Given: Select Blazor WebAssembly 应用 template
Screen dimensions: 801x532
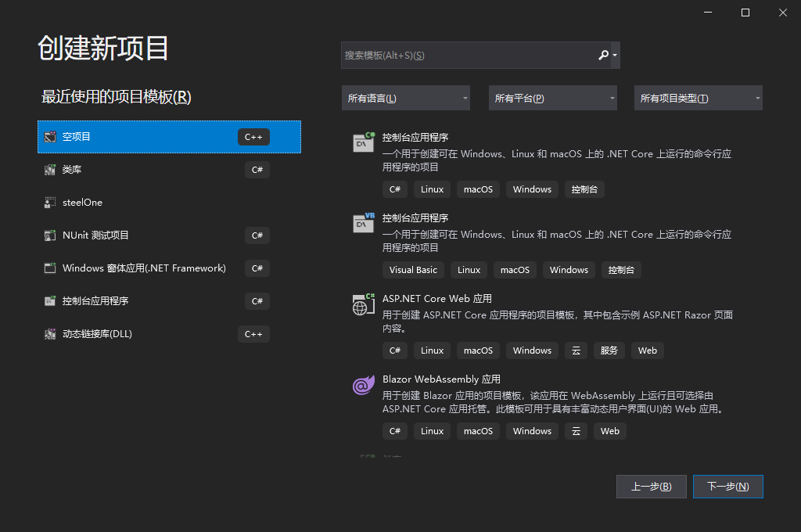Looking at the screenshot, I should [x=441, y=379].
